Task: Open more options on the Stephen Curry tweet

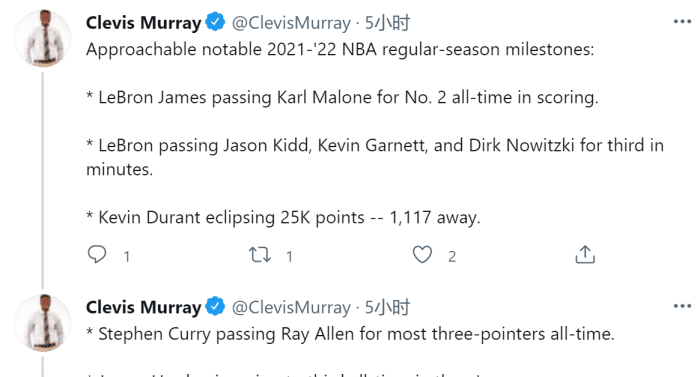Action: 682,306
